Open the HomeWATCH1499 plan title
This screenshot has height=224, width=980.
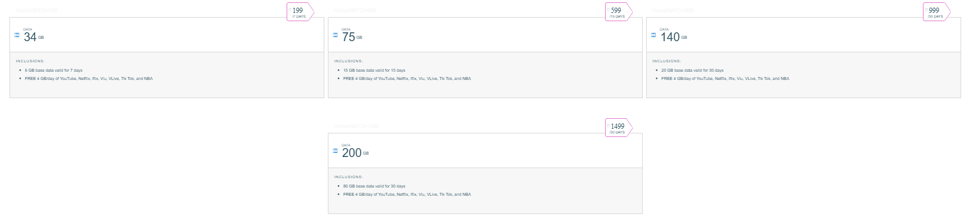coord(357,126)
